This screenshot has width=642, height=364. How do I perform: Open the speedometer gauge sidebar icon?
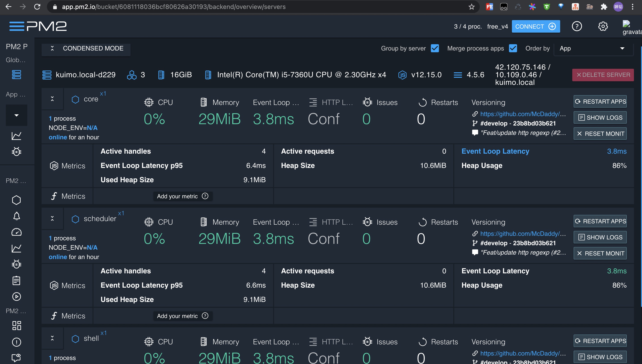(17, 232)
